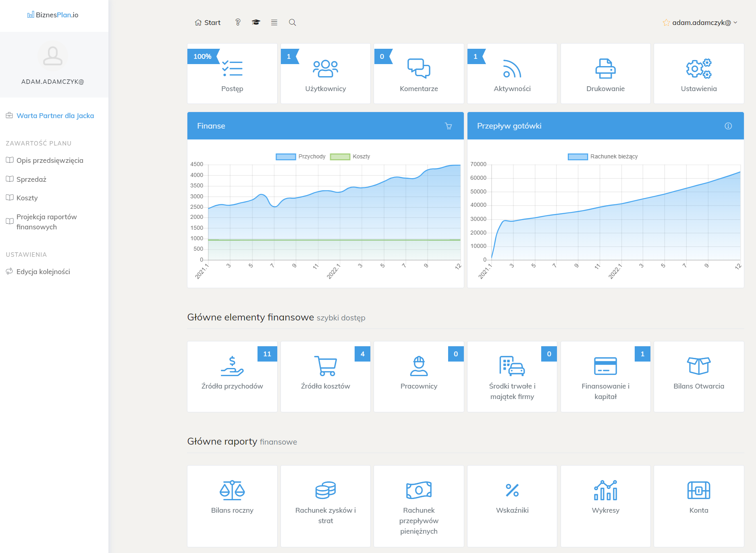Open the Bilans roczny scales tile

232,506
